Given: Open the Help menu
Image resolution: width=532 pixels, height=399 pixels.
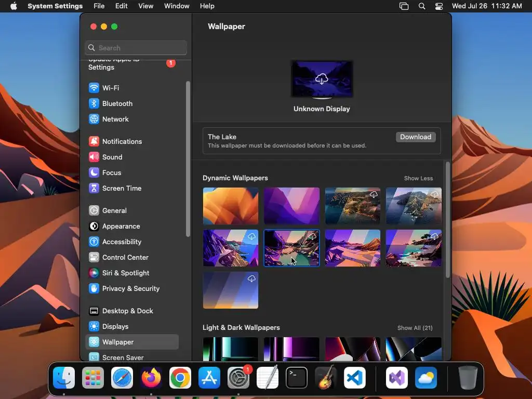Looking at the screenshot, I should [x=207, y=6].
